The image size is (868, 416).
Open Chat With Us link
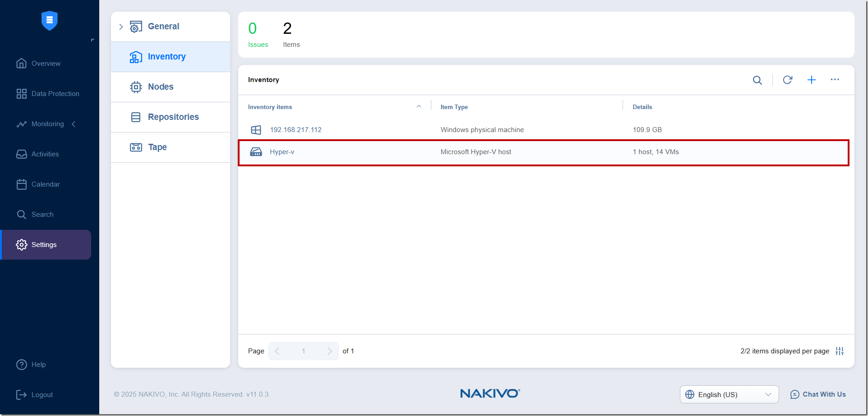coord(824,394)
